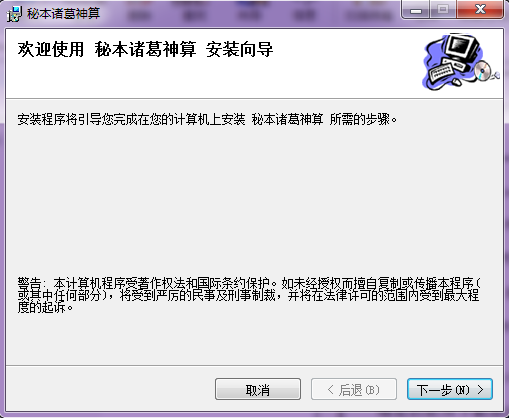Viewport: 509px width, 418px height.
Task: Click the 警告 copyright warning paragraph
Action: pos(249,295)
